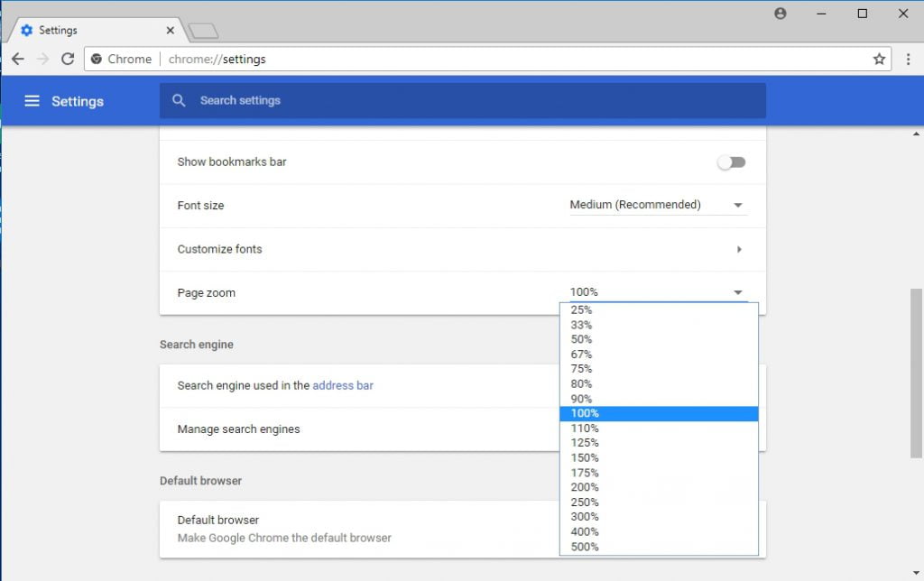
Task: Toggle Show bookmarks bar
Action: [x=731, y=161]
